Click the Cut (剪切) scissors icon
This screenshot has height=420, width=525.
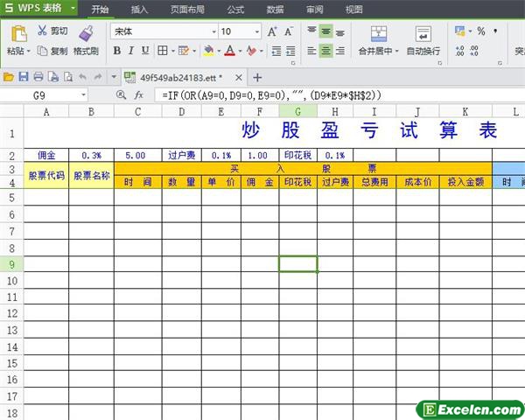point(43,31)
